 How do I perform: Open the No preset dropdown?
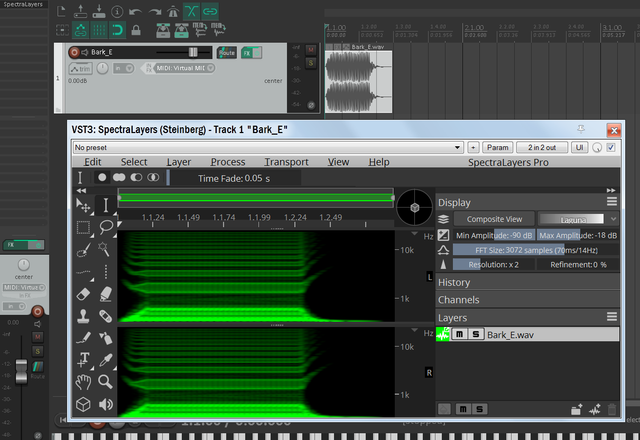pyautogui.click(x=268, y=147)
